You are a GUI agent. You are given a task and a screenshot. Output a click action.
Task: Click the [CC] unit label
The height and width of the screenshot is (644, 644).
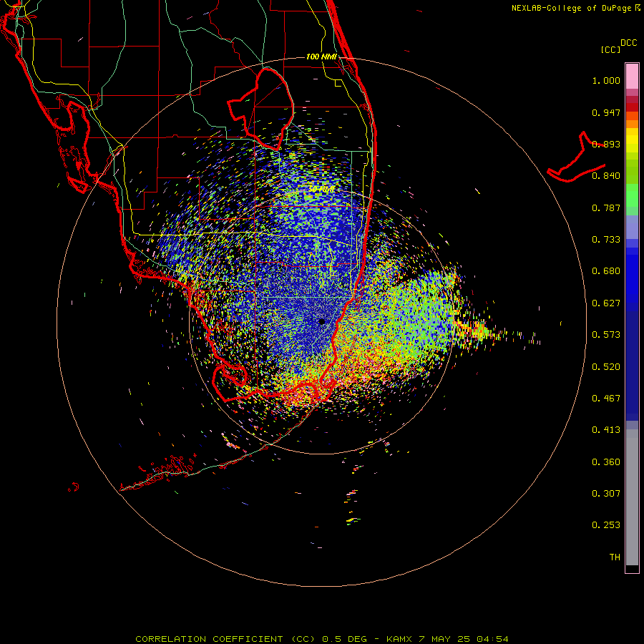(x=610, y=49)
